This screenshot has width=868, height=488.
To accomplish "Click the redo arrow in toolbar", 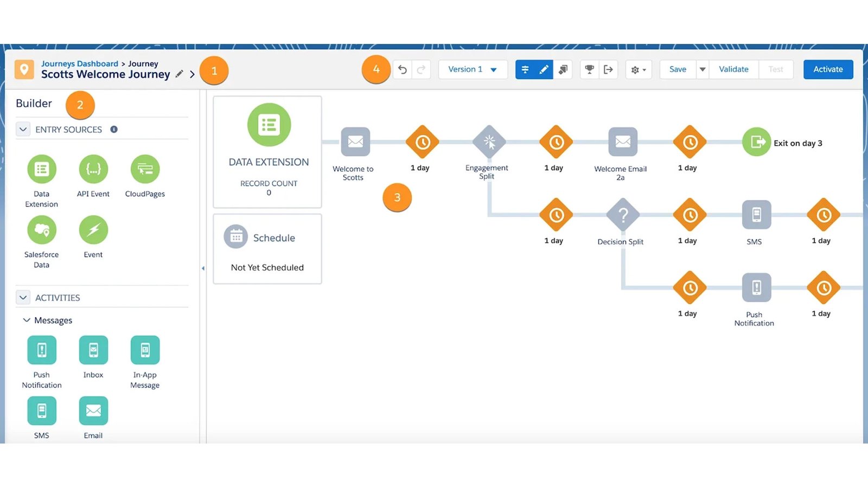I will tap(421, 69).
